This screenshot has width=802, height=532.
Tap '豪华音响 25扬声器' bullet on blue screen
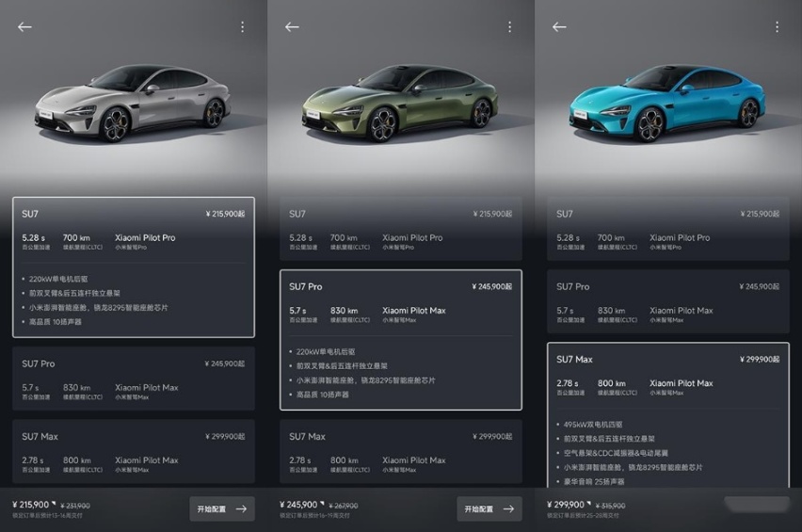click(594, 482)
